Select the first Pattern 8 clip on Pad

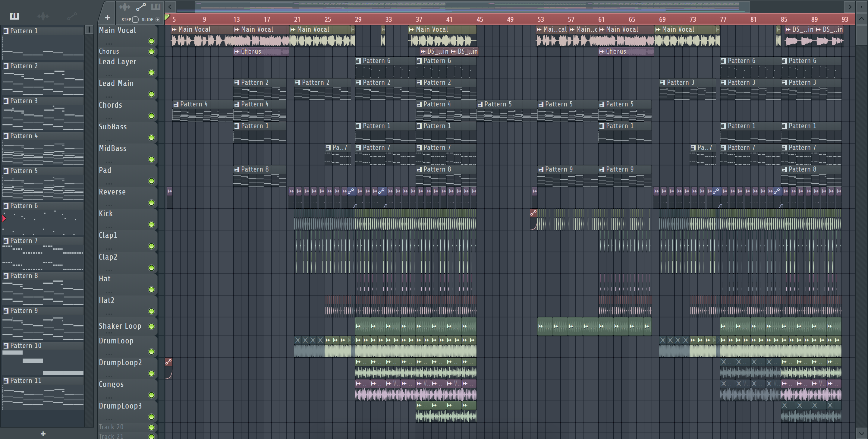tap(260, 176)
